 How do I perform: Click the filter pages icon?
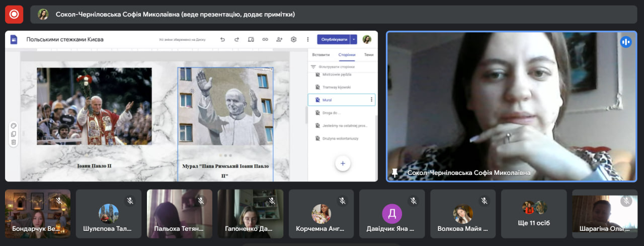313,67
